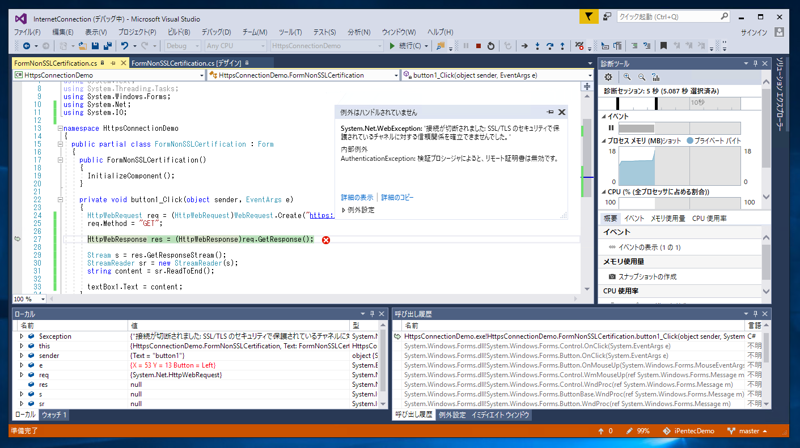Screen dimensions: 800x448
Task: Pin the unhandled exception popup
Action: 550,112
